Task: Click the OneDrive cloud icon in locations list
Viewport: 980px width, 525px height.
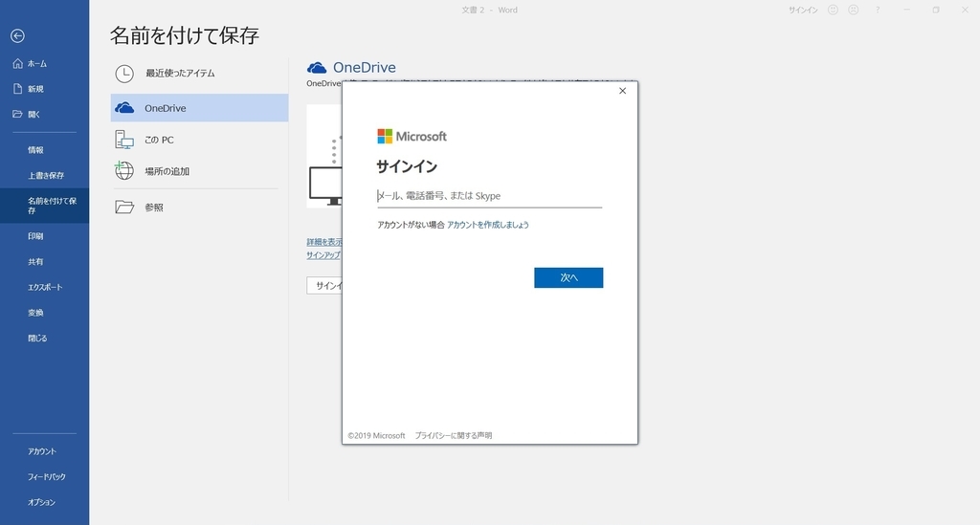Action: tap(124, 108)
